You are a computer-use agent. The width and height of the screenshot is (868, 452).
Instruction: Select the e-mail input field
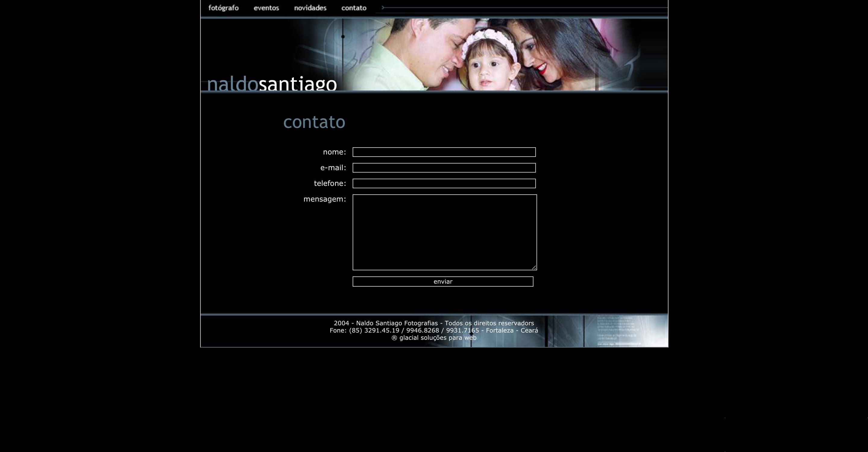[x=444, y=168]
